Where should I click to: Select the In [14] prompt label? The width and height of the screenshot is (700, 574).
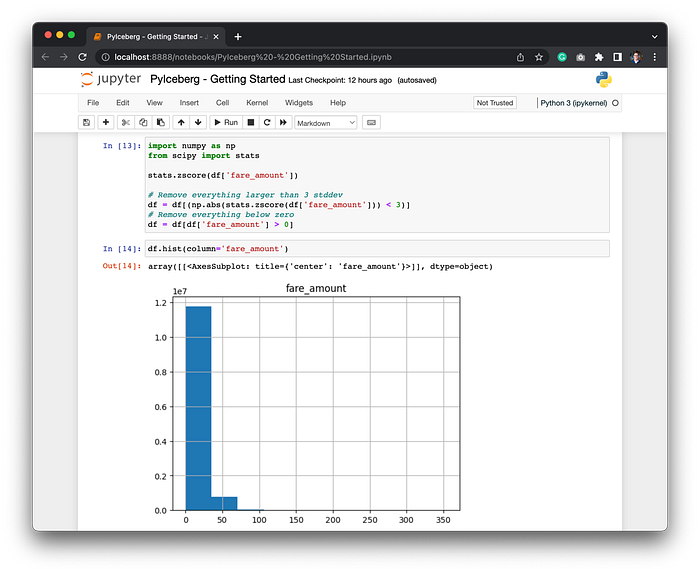pos(122,249)
